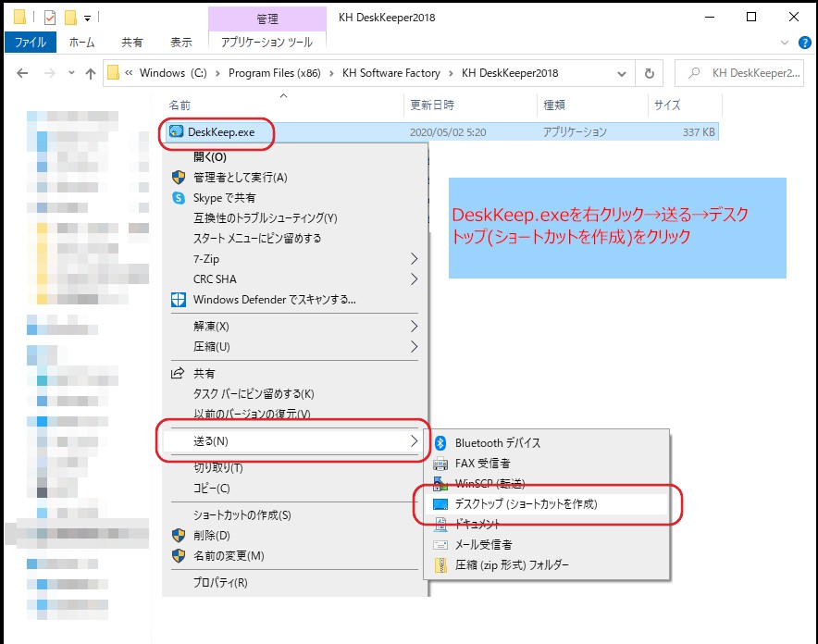Expand the 圧縮(U) submenu arrow

point(414,347)
